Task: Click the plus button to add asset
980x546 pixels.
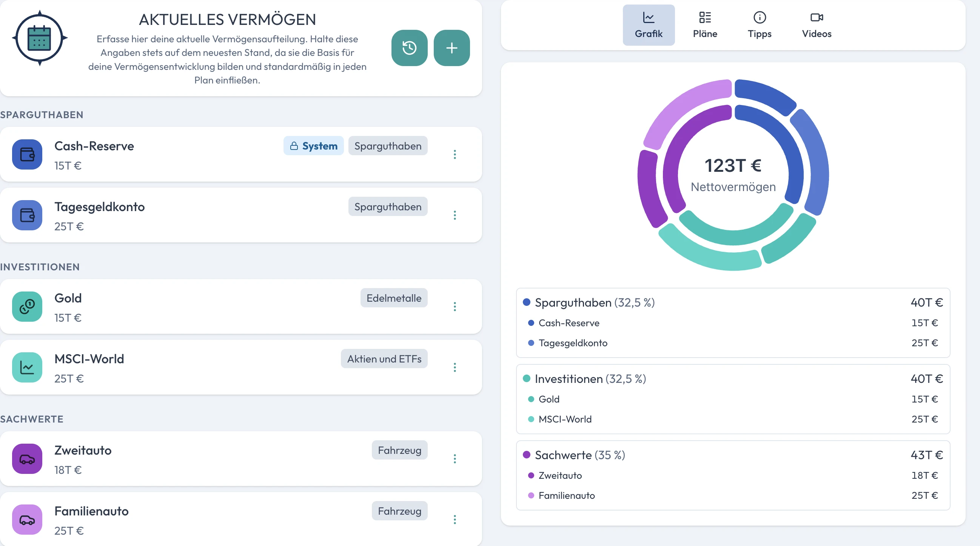Action: point(451,48)
